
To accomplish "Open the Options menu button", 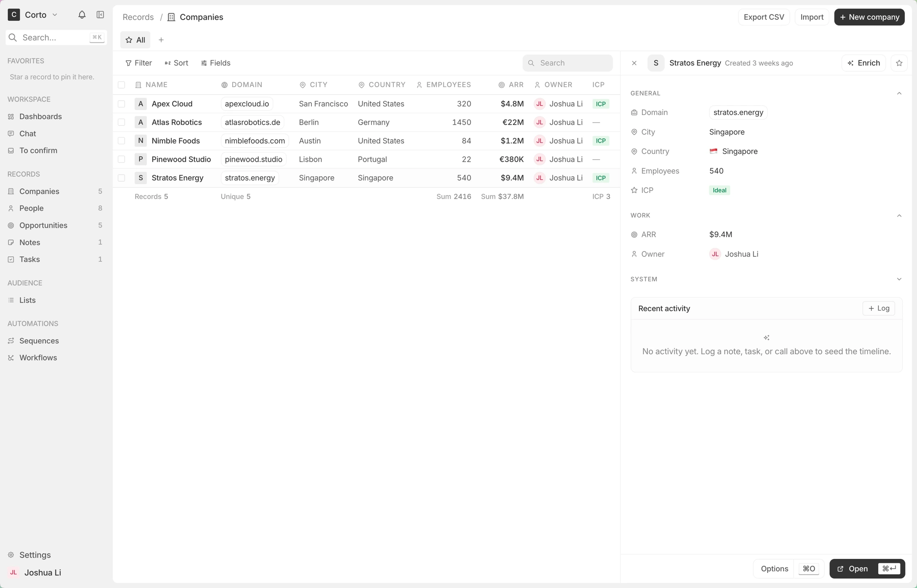I will pyautogui.click(x=788, y=569).
